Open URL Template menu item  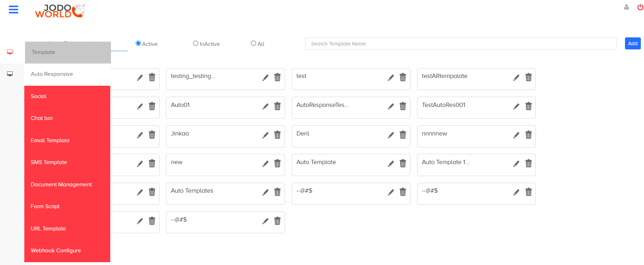(x=67, y=229)
